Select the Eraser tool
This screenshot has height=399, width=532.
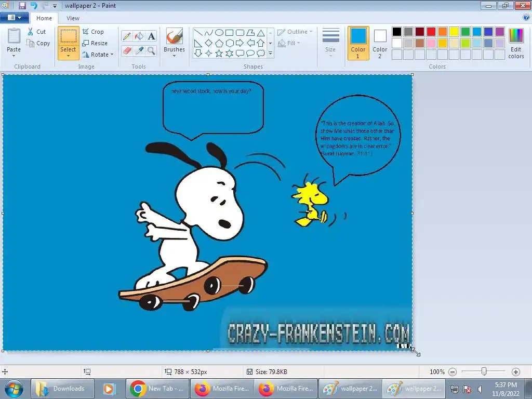tap(127, 50)
